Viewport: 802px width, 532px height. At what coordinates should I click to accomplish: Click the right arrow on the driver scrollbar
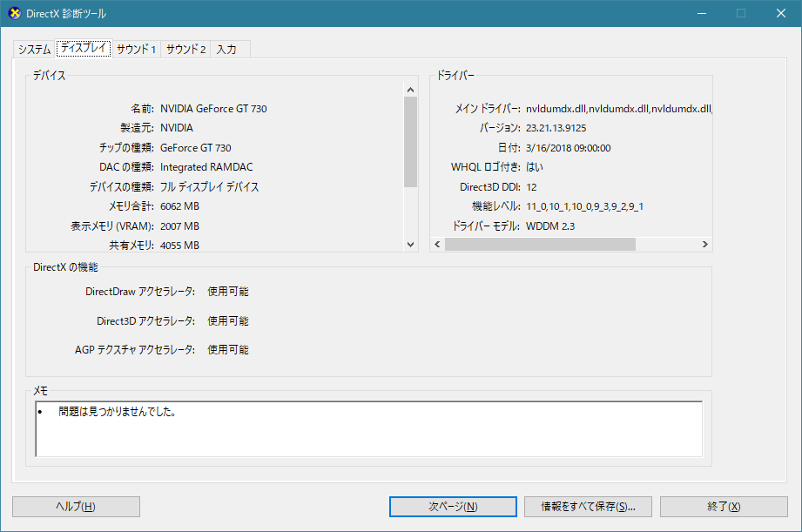[705, 244]
